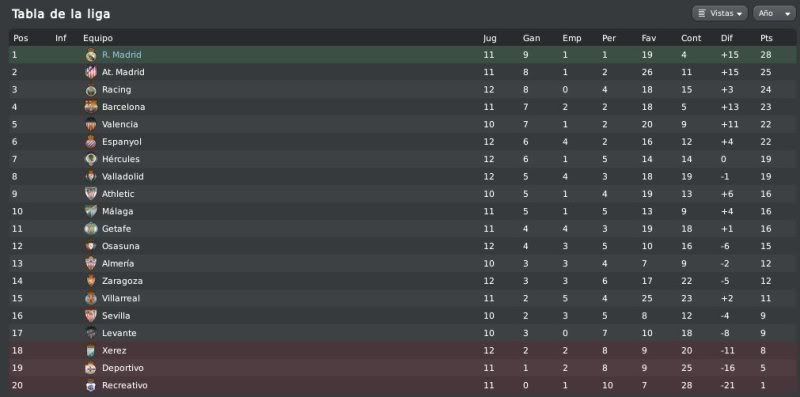Sort by Gan wins column header
The width and height of the screenshot is (800, 397).
(x=531, y=38)
